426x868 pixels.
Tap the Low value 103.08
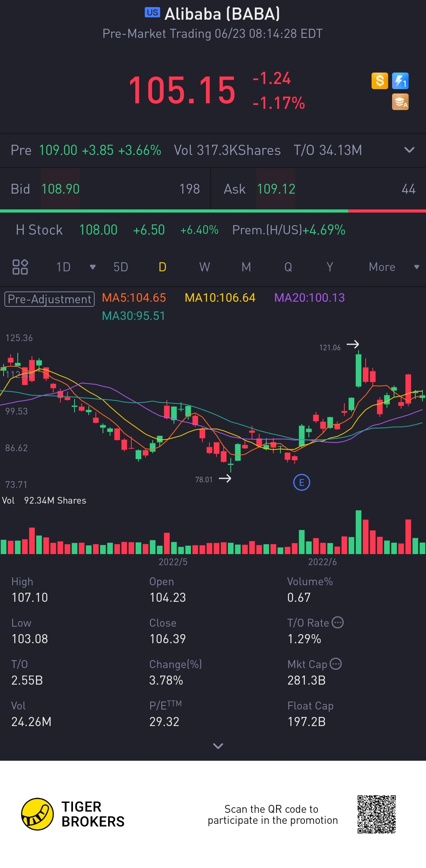click(x=30, y=639)
